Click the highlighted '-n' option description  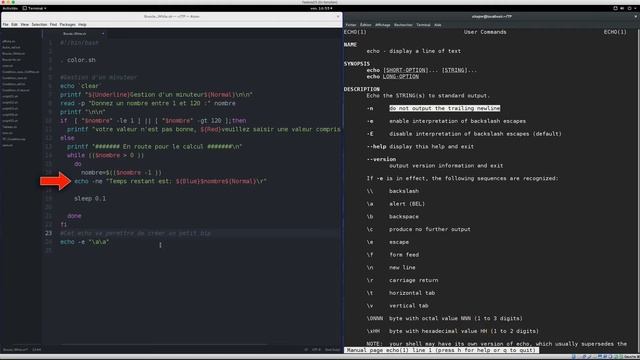coord(444,108)
